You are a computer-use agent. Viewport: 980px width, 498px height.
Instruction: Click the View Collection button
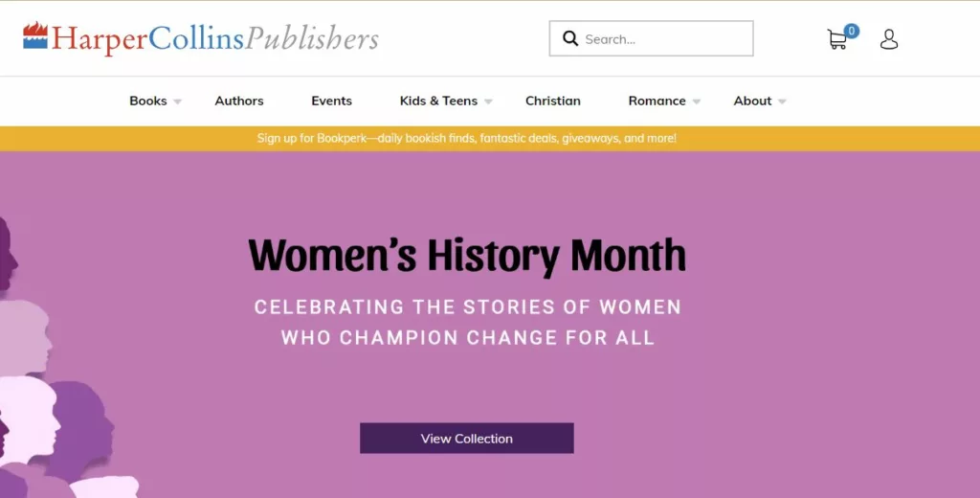coord(467,438)
